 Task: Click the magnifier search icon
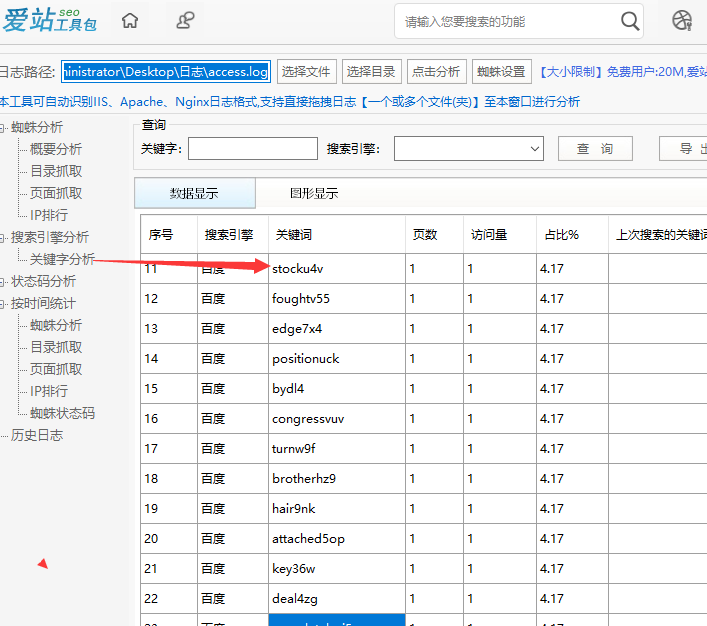tap(630, 21)
